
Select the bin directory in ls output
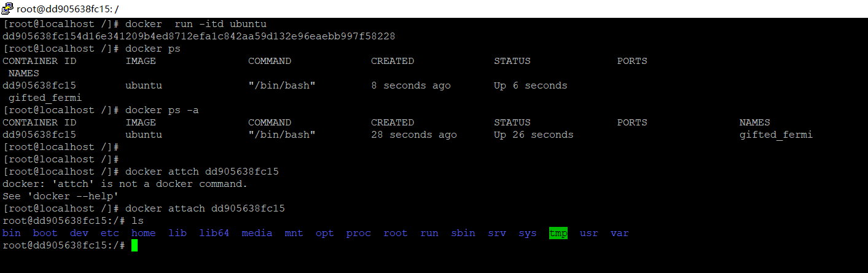tap(12, 233)
